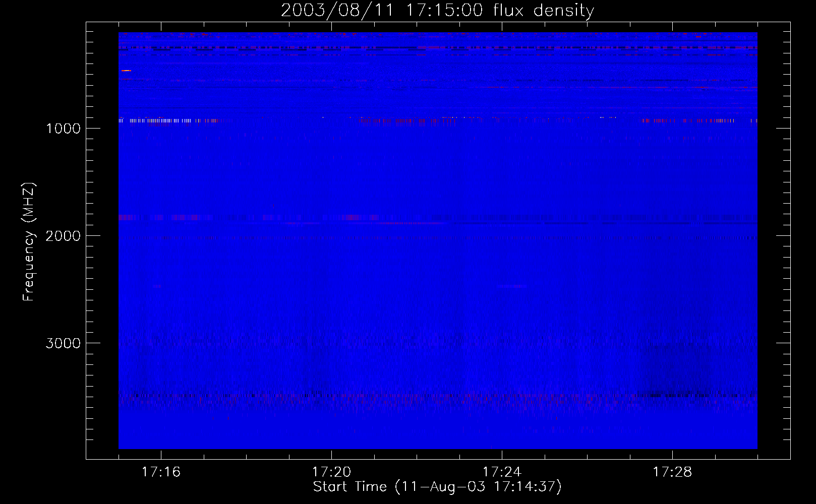The height and width of the screenshot is (504, 816).
Task: Select the 'Frequency (MHZ)' y-axis label
Action: tap(29, 242)
